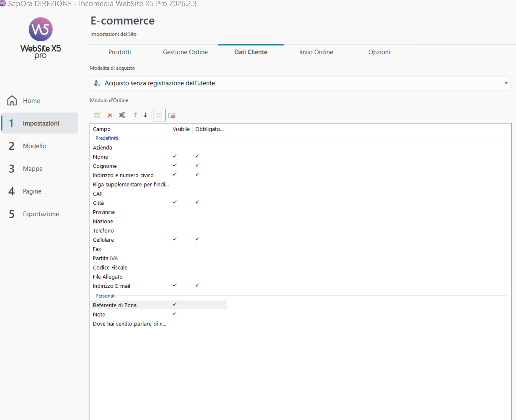Click the WebSite X5 Pro logo
This screenshot has height=420, width=516.
pos(41,38)
